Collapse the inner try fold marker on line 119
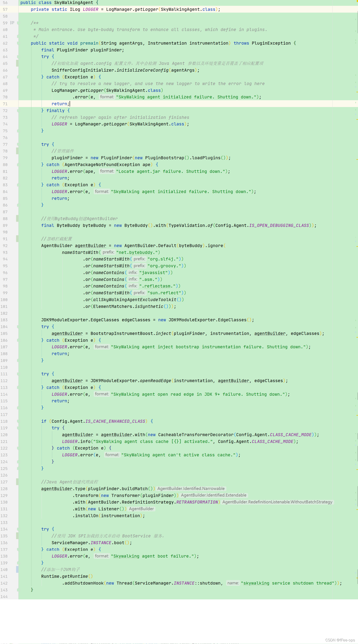Screen dimensions: 358x644 [18, 428]
